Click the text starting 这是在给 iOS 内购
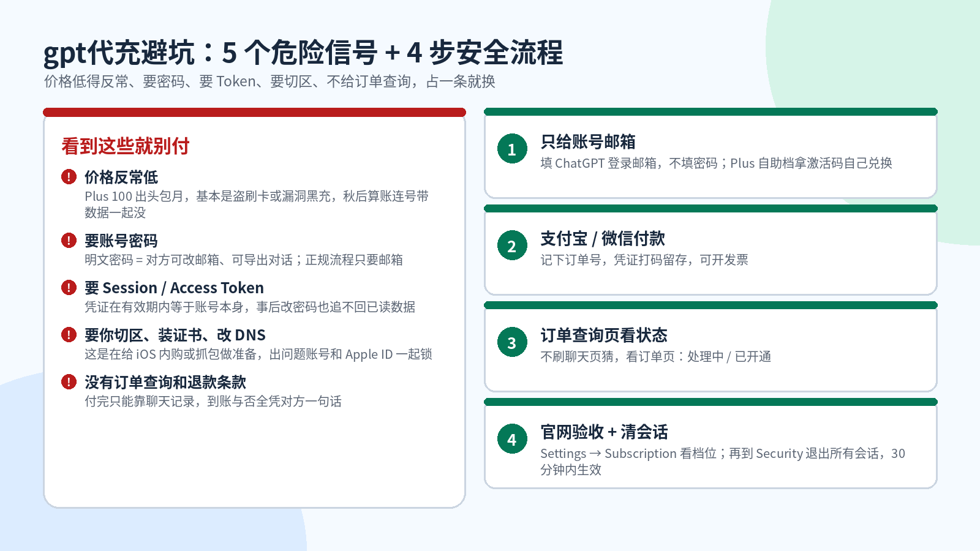Viewport: 980px width, 551px height. click(x=258, y=354)
